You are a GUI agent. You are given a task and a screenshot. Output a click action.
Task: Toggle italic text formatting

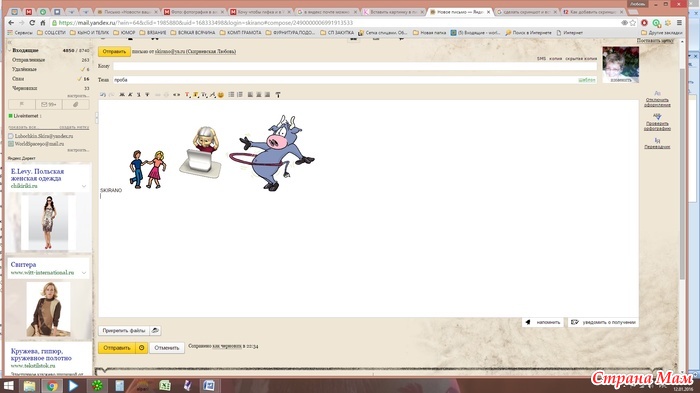pos(130,95)
